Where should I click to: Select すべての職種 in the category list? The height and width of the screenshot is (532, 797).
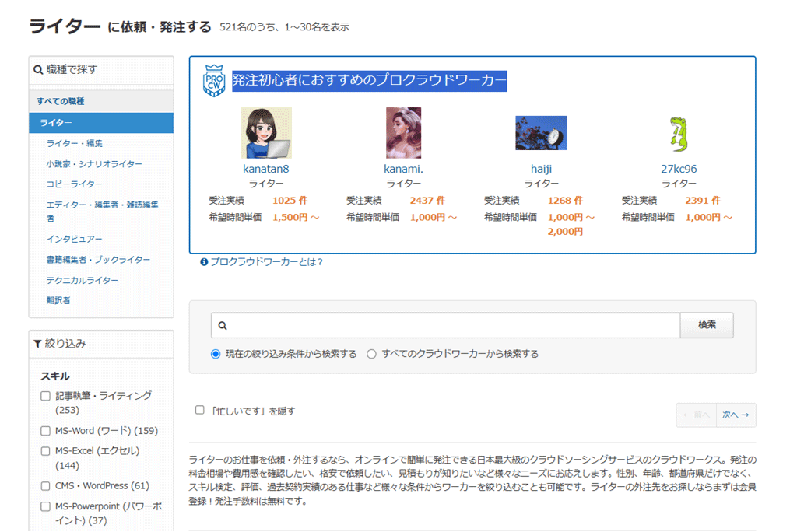pos(61,101)
